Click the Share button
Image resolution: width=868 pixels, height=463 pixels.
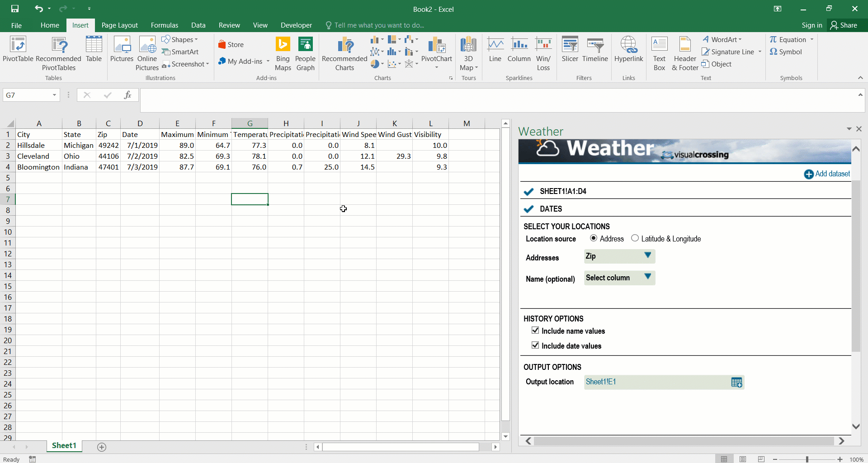point(844,25)
